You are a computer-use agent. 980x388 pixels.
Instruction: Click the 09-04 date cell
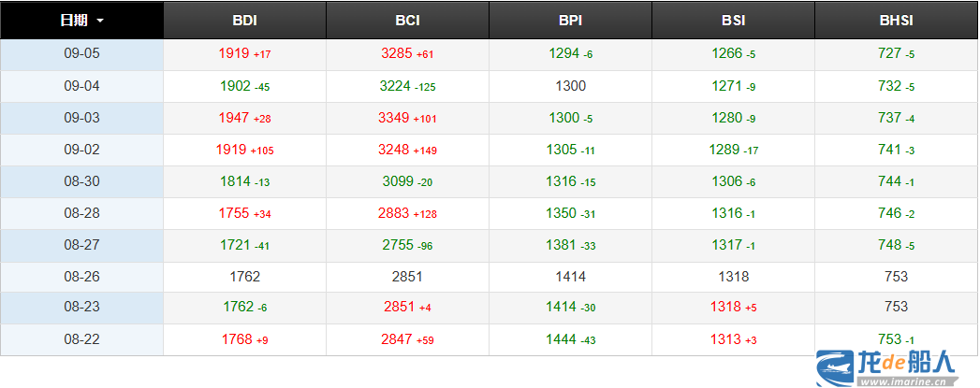81,86
